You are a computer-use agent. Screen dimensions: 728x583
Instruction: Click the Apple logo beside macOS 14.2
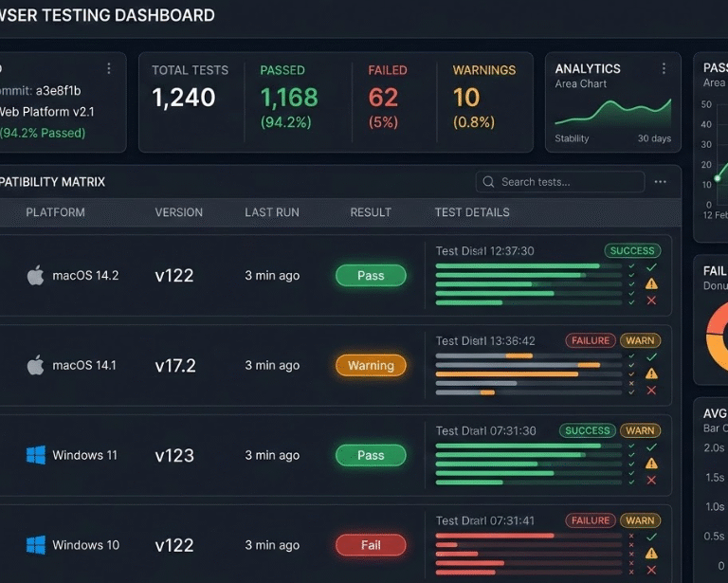[35, 276]
